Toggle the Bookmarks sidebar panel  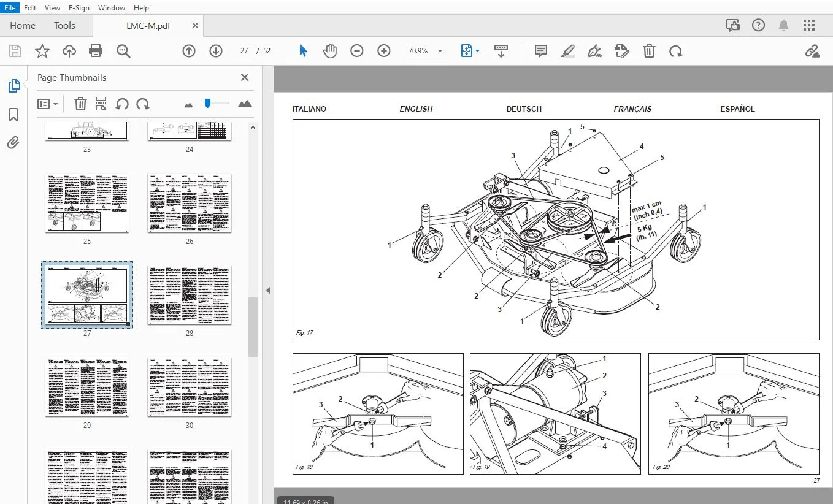coord(13,115)
